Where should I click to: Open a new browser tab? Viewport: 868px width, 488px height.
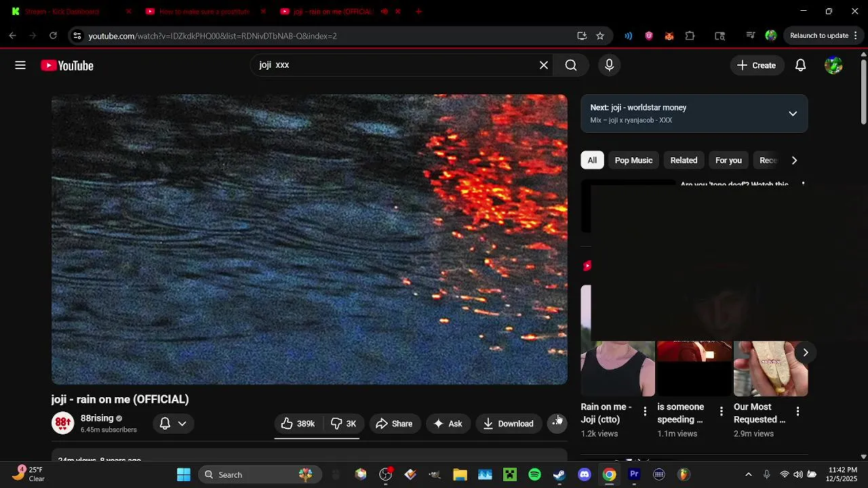418,12
